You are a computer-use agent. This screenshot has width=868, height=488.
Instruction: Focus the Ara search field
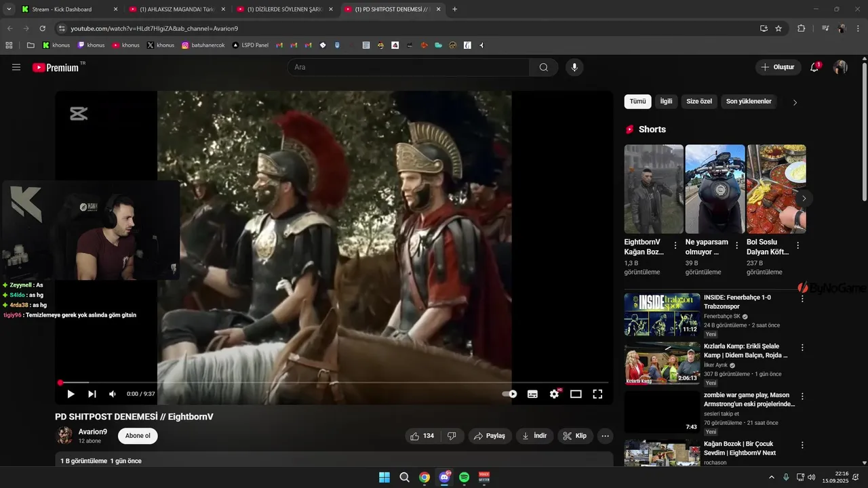pyautogui.click(x=408, y=67)
